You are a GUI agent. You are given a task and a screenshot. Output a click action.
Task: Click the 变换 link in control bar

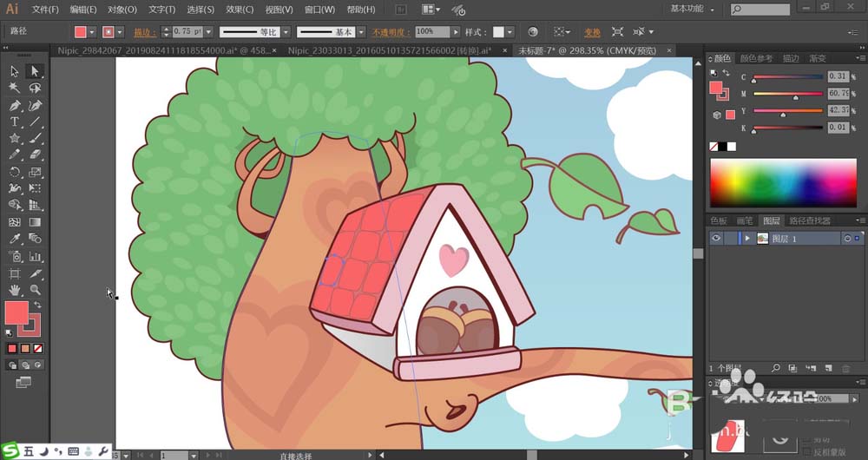point(592,32)
